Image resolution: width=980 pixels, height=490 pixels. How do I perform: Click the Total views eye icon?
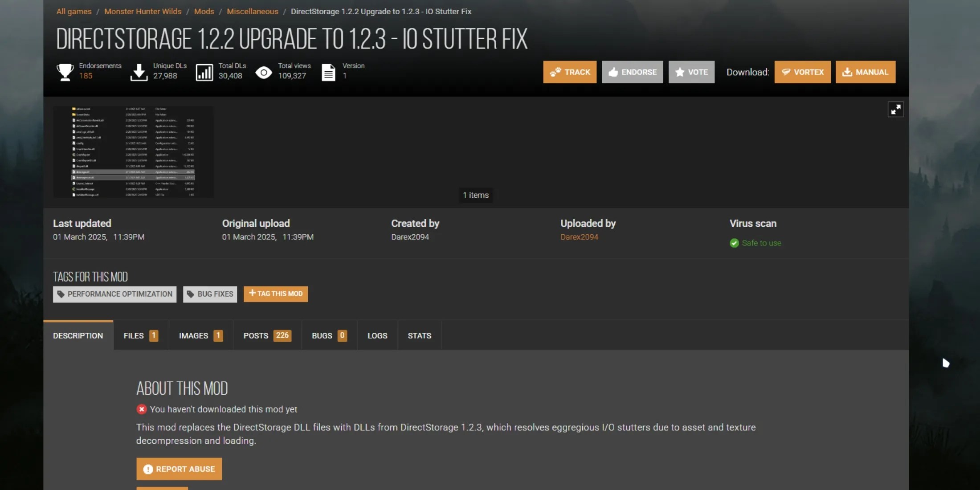264,72
